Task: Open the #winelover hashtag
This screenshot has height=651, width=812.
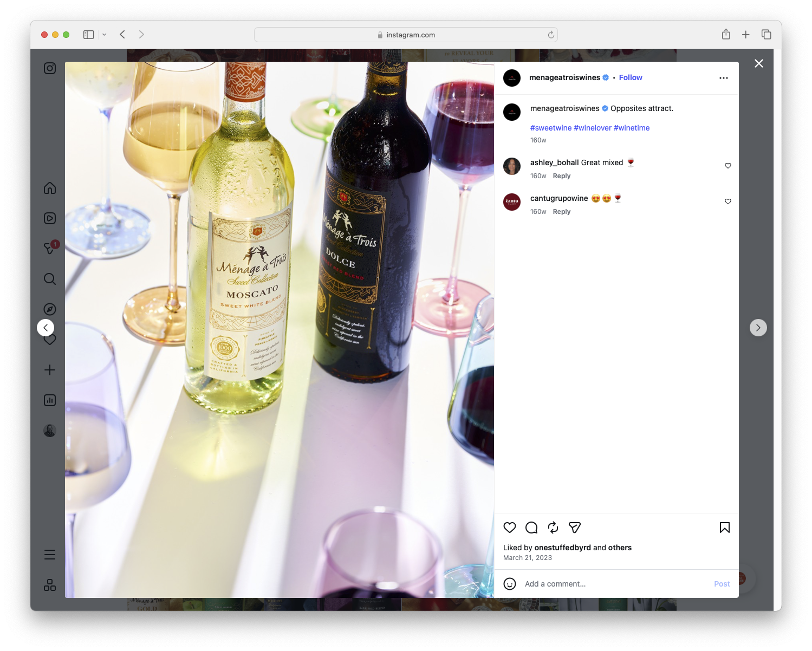Action: [x=593, y=128]
